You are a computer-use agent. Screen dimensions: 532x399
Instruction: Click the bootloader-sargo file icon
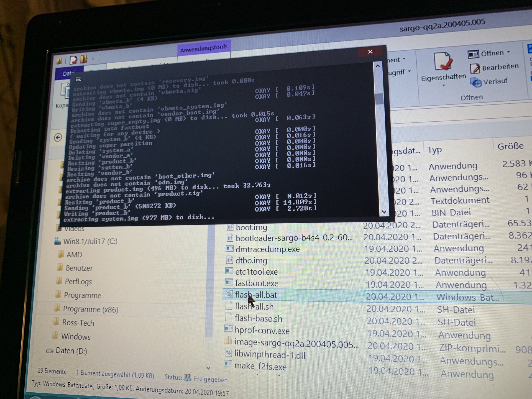pos(230,238)
